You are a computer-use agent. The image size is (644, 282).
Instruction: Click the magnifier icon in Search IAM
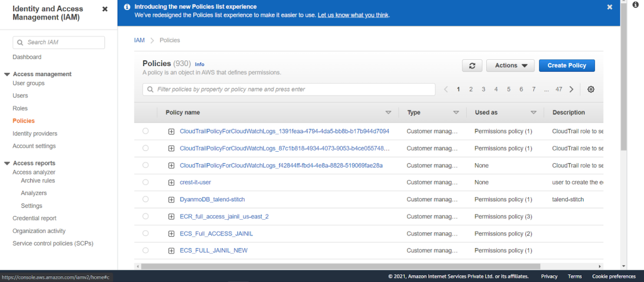(x=20, y=42)
